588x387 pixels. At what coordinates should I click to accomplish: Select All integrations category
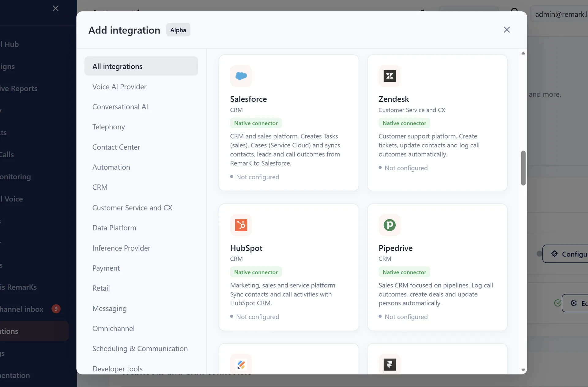(x=141, y=66)
